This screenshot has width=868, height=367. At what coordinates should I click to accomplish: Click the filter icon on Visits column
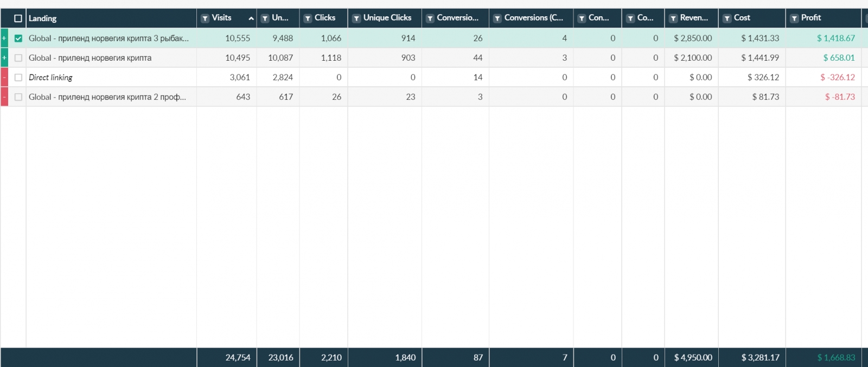click(x=205, y=18)
